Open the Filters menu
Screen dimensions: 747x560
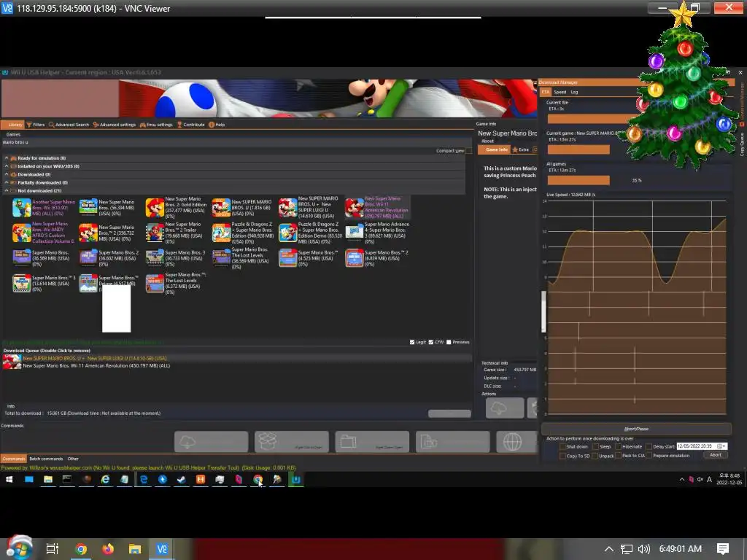[36, 125]
